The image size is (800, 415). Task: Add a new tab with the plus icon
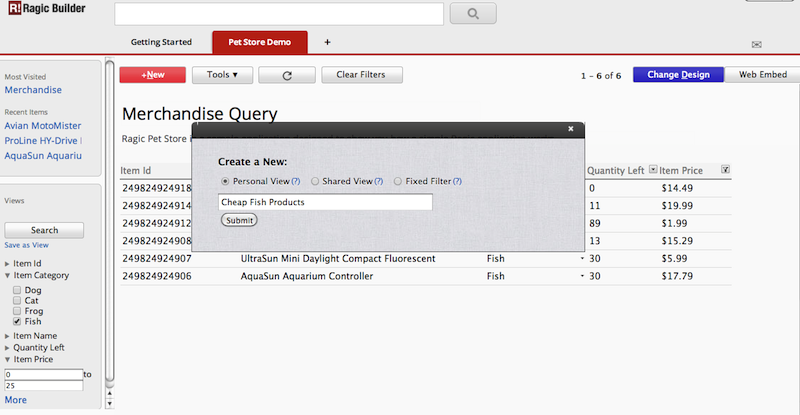pos(327,42)
